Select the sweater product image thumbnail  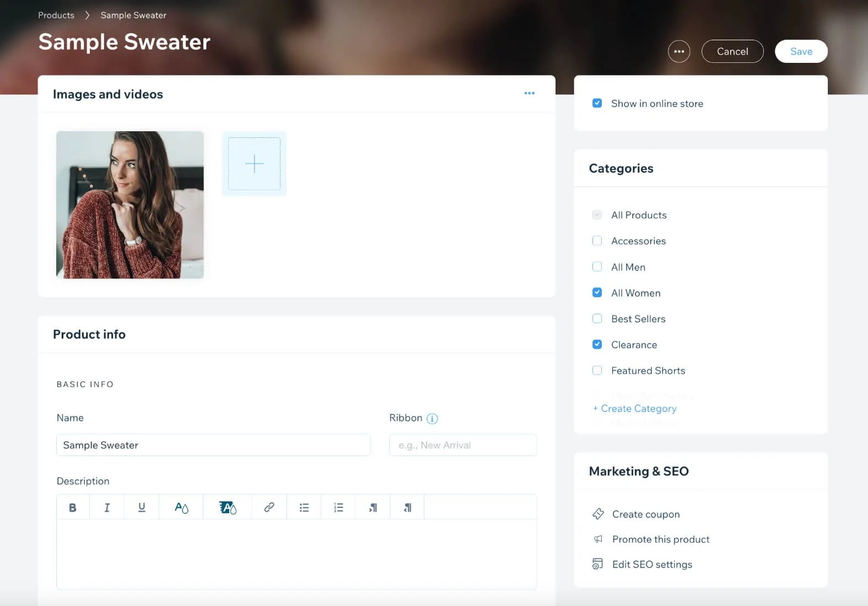[x=130, y=205]
